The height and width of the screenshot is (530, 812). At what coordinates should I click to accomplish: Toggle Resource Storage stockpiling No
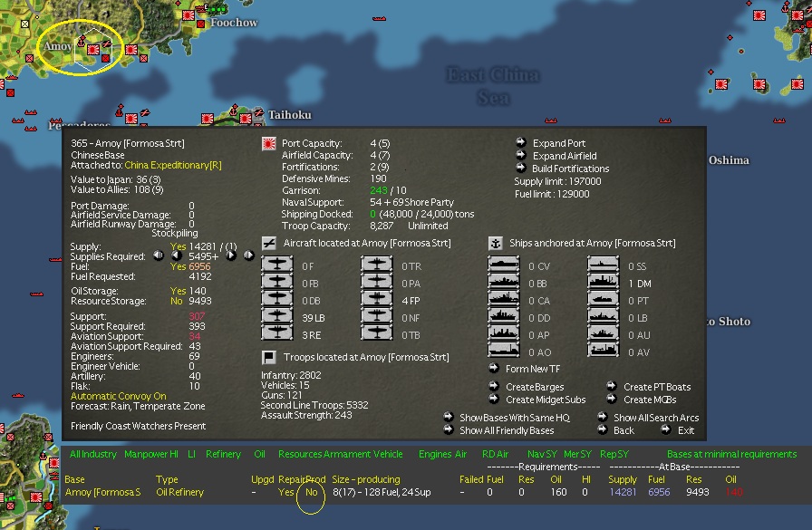[x=177, y=301]
